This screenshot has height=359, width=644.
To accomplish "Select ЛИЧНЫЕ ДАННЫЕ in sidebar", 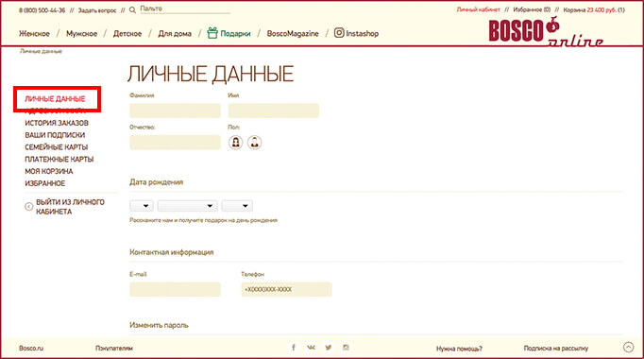I will pyautogui.click(x=55, y=99).
